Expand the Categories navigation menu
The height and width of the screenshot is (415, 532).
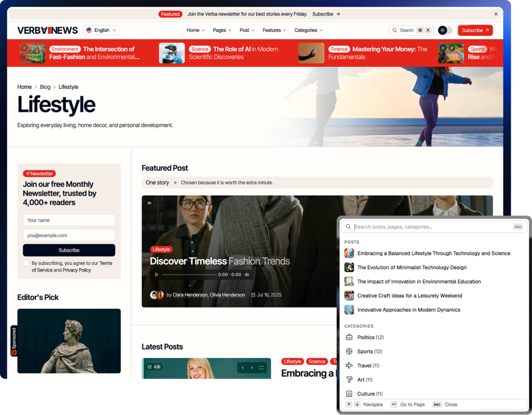(308, 30)
